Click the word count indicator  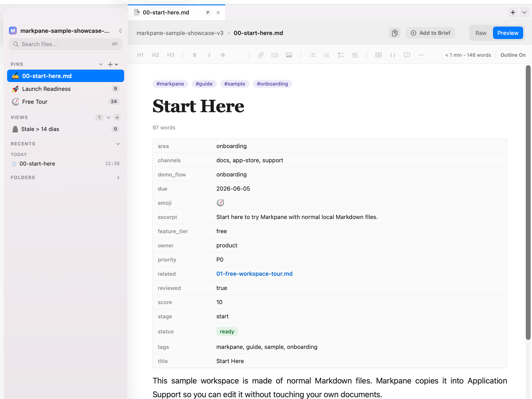point(468,55)
